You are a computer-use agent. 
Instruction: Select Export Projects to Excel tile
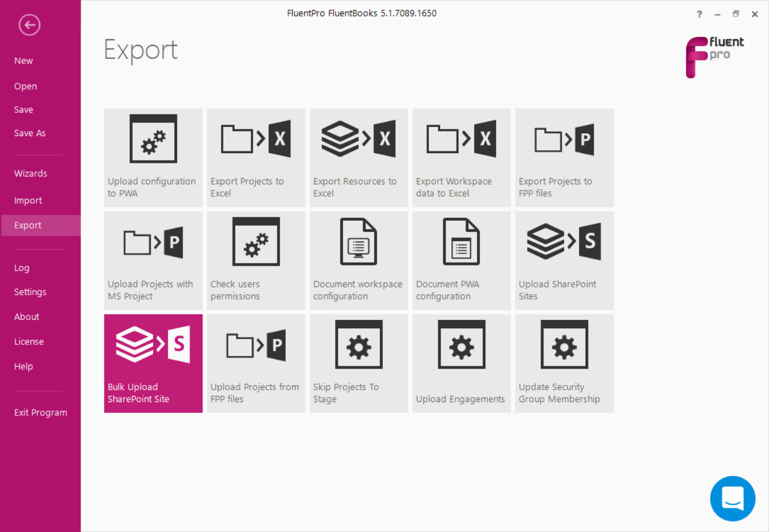click(256, 158)
